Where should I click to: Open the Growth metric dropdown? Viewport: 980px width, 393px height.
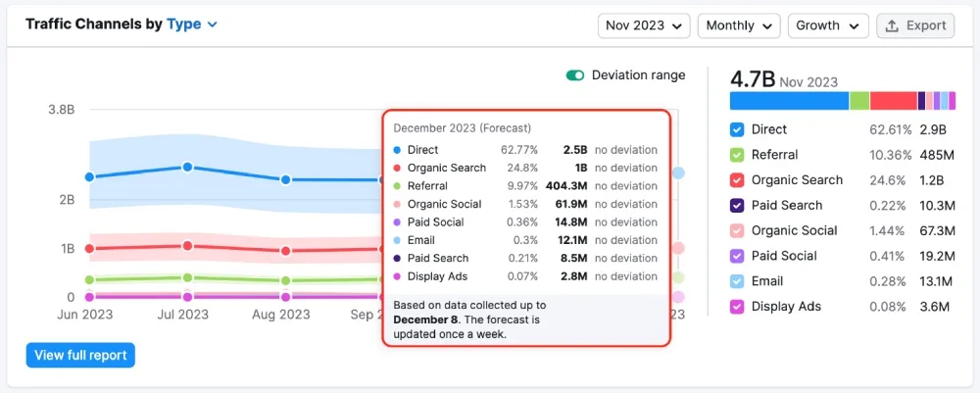tap(828, 25)
